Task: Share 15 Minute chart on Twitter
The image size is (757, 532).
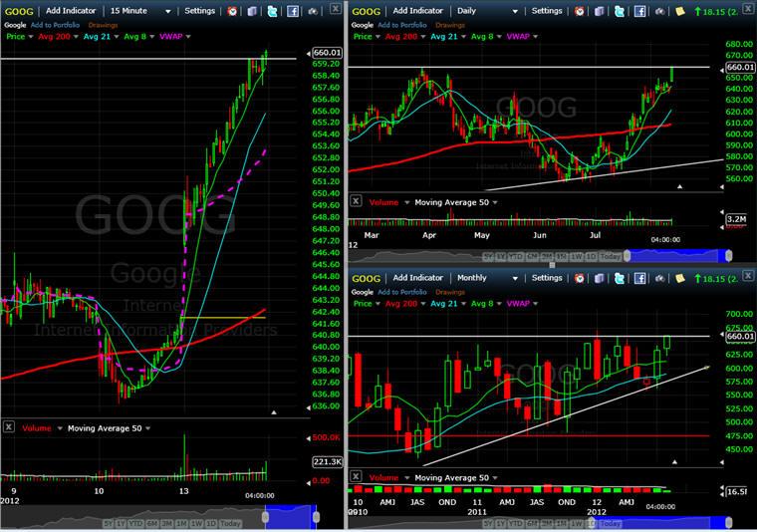Action: [272, 11]
